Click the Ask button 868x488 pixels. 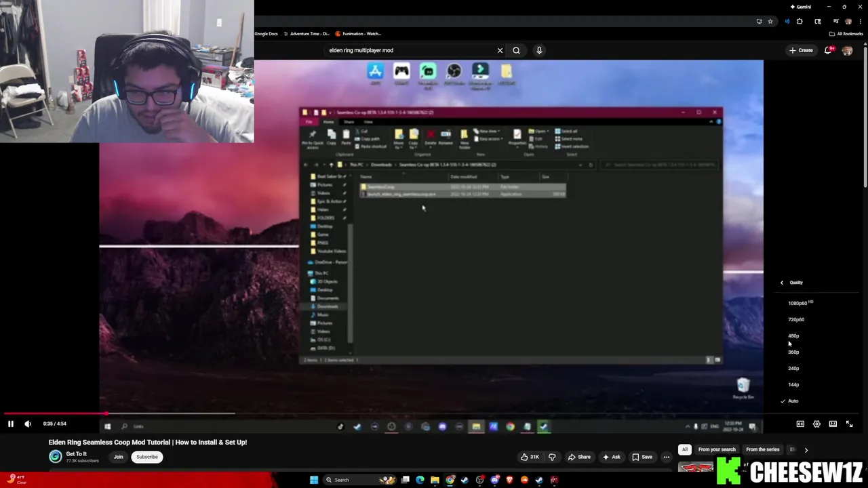point(611,457)
